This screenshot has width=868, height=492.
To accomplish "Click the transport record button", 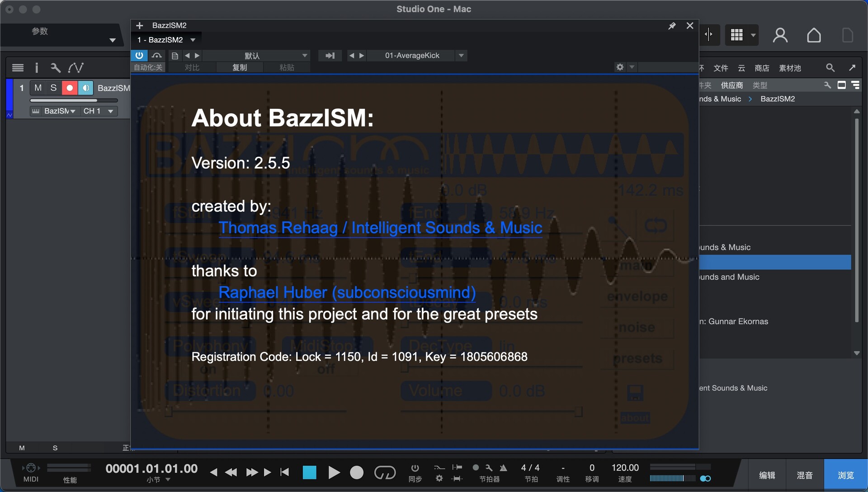I will tap(357, 473).
